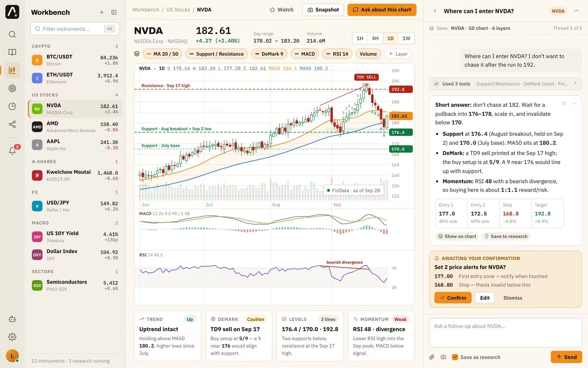Screen dimensions: 588x368
Task: Open the share nodes icon in sidebar
Action: tap(12, 124)
